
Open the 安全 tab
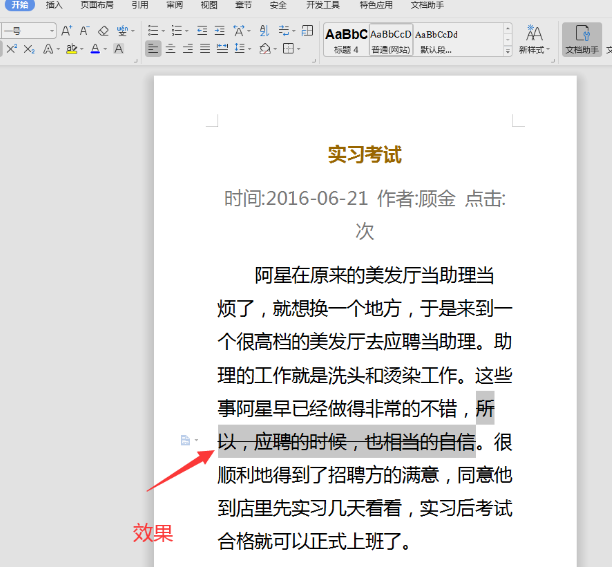click(x=278, y=5)
